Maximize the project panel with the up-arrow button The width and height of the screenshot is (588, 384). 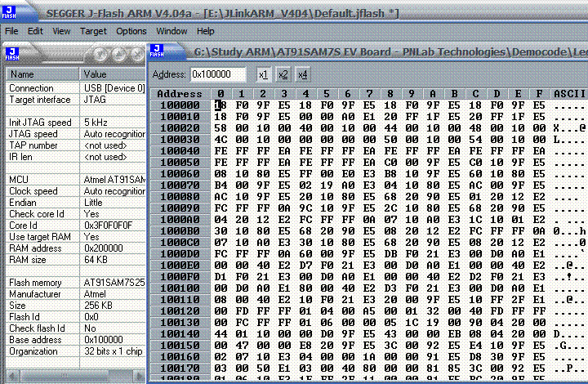pyautogui.click(x=119, y=55)
